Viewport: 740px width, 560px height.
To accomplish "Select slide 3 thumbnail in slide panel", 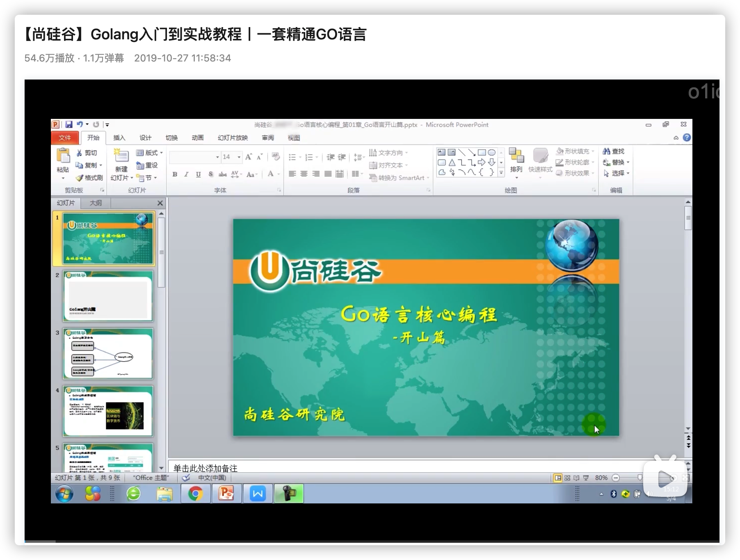I will coord(108,354).
